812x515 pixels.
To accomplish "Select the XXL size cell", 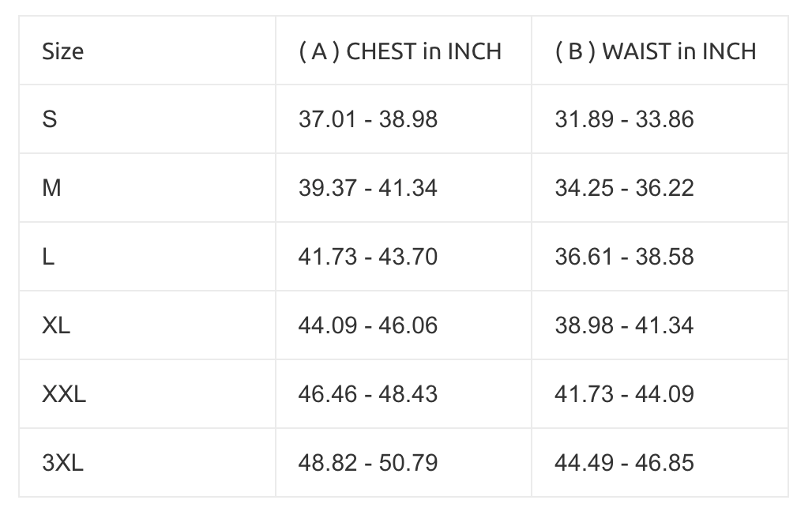I will tap(64, 393).
